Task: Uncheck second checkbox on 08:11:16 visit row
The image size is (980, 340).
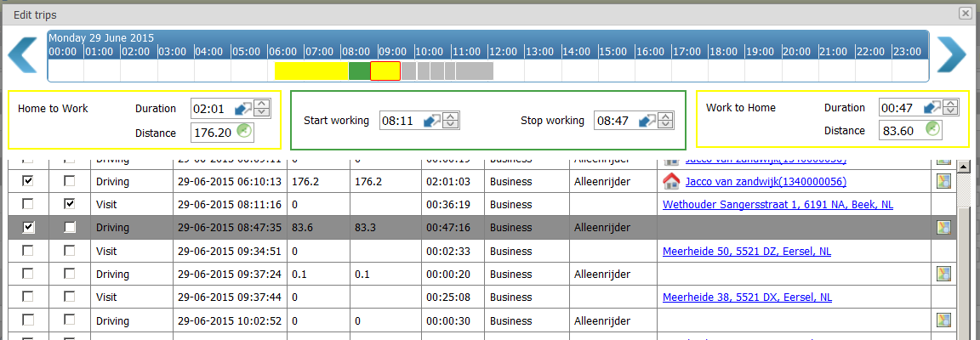Action: point(70,204)
